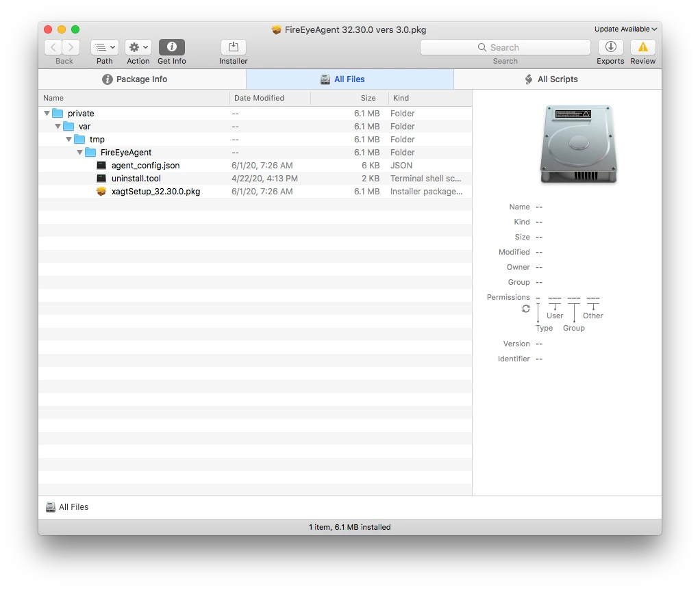Click the JSON kind cell
The width and height of the screenshot is (700, 590).
pyautogui.click(x=401, y=166)
